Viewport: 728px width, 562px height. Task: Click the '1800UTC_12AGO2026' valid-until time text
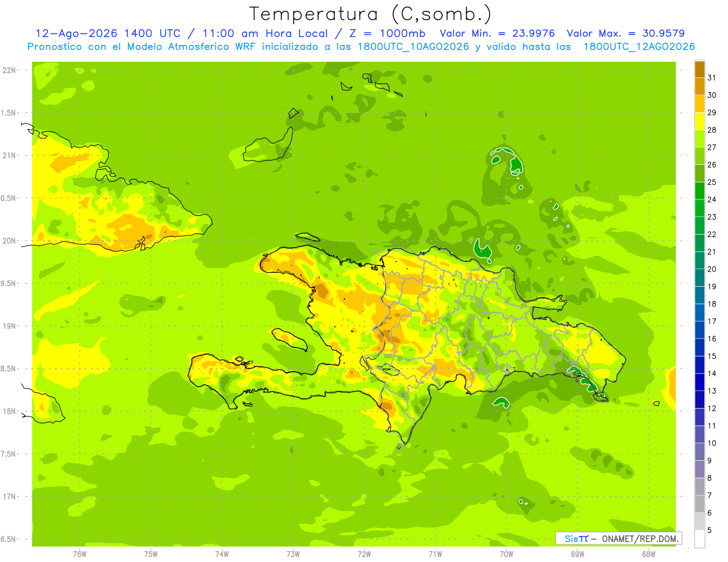[639, 47]
